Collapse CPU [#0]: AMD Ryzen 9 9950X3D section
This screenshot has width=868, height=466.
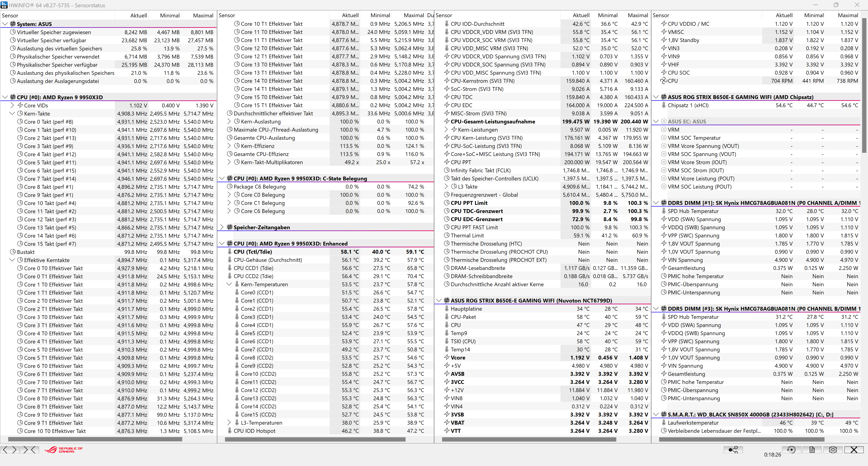pyautogui.click(x=5, y=97)
